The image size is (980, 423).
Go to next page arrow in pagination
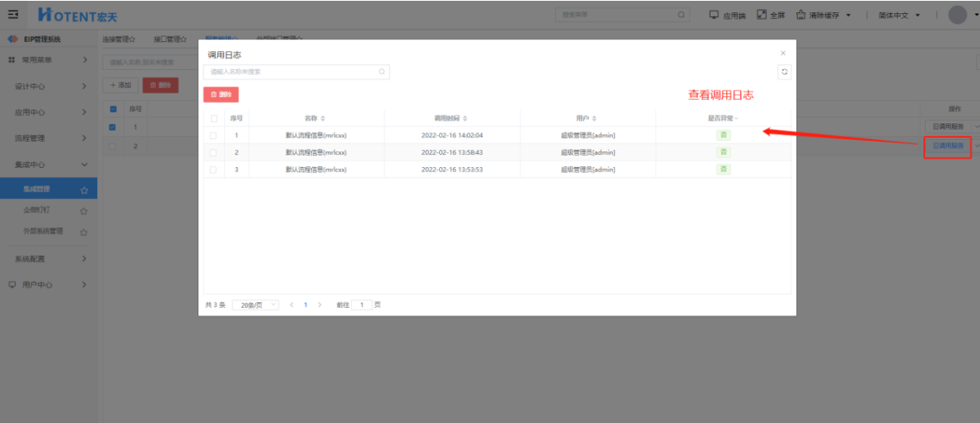tap(320, 305)
